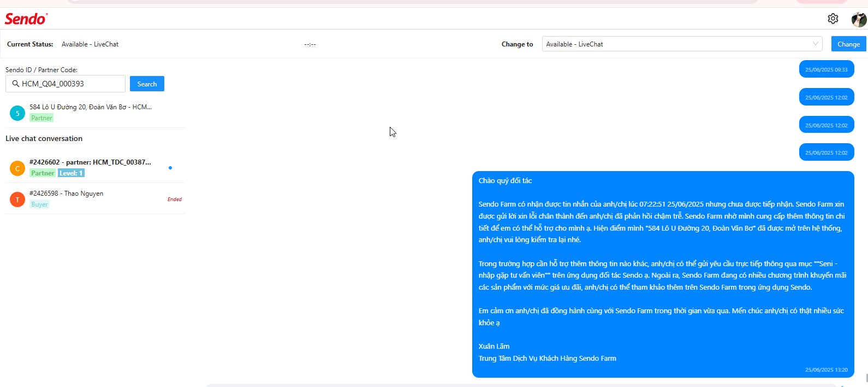868x387 pixels.
Task: Click the dropdown arrow beside Available - LiveChat
Action: 816,44
